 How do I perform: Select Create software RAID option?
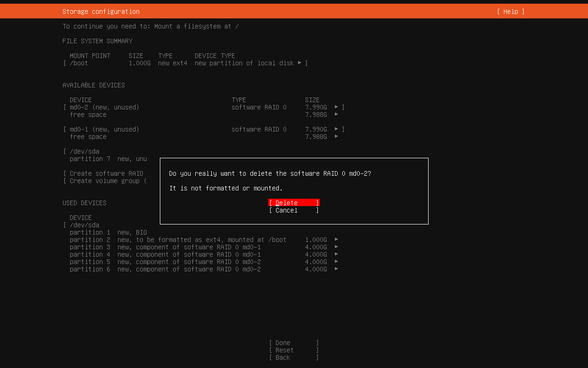point(106,173)
